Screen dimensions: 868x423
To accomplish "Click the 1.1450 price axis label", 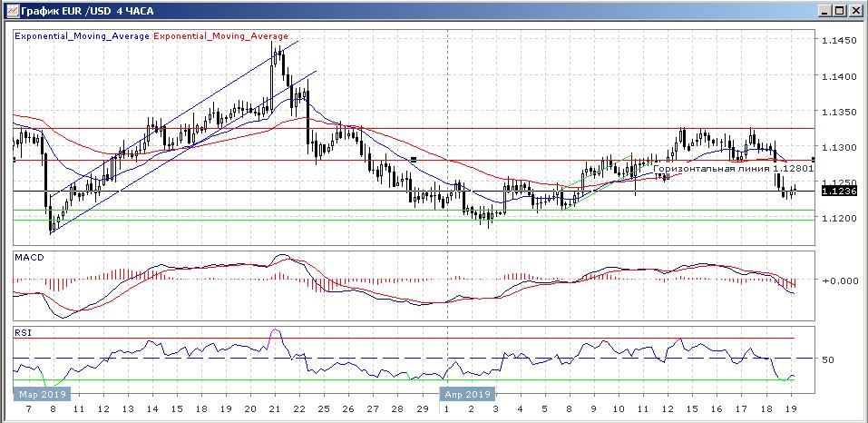I will 839,41.
